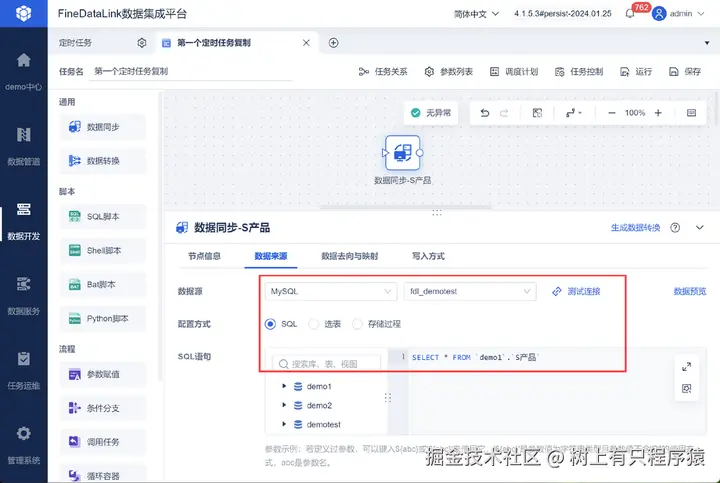This screenshot has height=483, width=720.
Task: Redo the last canvas action
Action: 504,113
